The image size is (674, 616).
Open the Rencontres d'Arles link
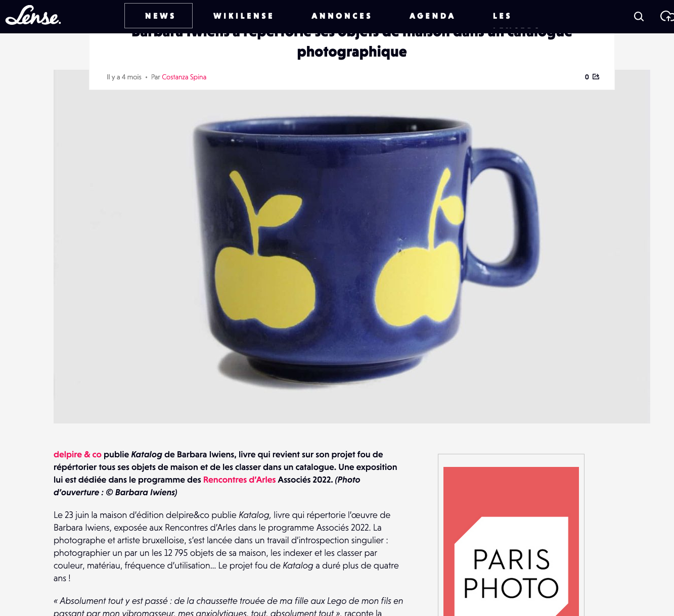239,480
